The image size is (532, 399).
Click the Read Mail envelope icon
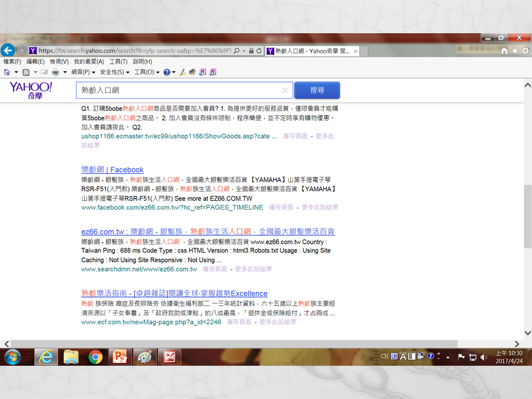coord(44,72)
